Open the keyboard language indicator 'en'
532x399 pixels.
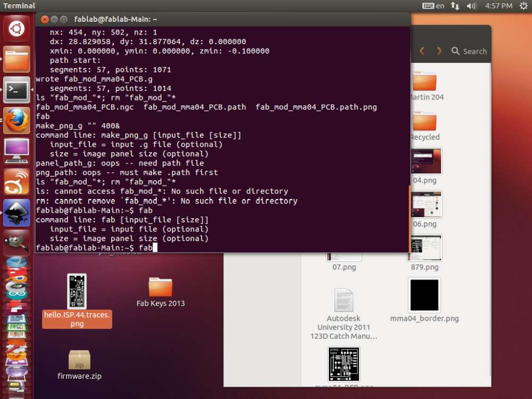click(433, 5)
